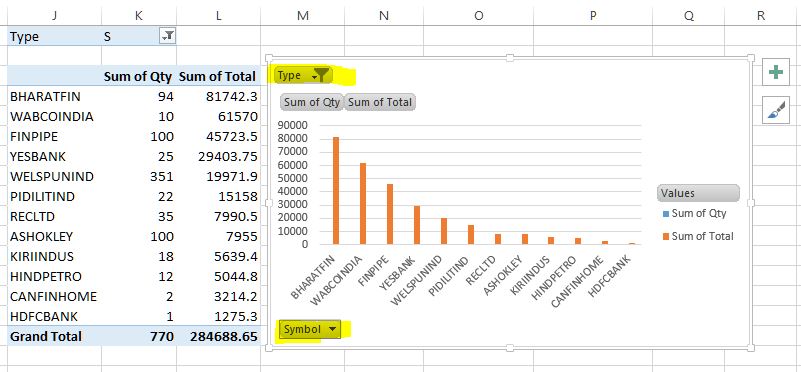Select the Type label cell
801x372 pixels.
click(x=55, y=36)
